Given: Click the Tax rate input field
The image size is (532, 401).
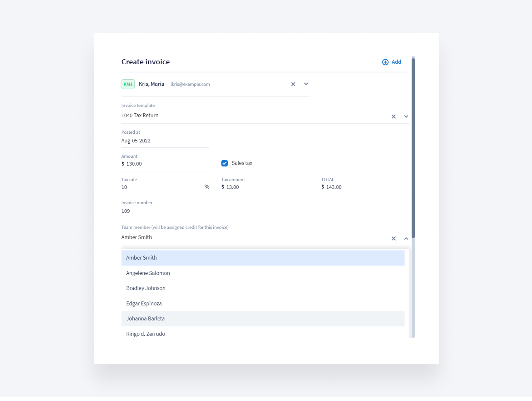Looking at the screenshot, I should click(x=161, y=187).
